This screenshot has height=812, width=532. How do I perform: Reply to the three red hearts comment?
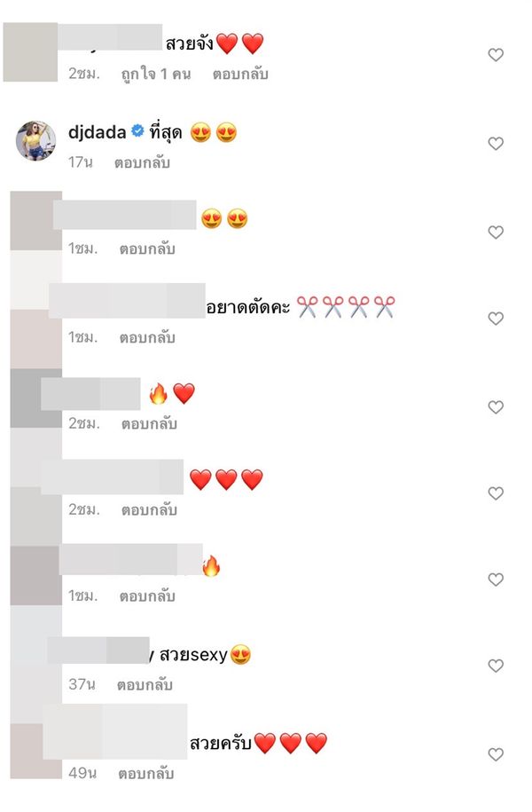pyautogui.click(x=149, y=510)
